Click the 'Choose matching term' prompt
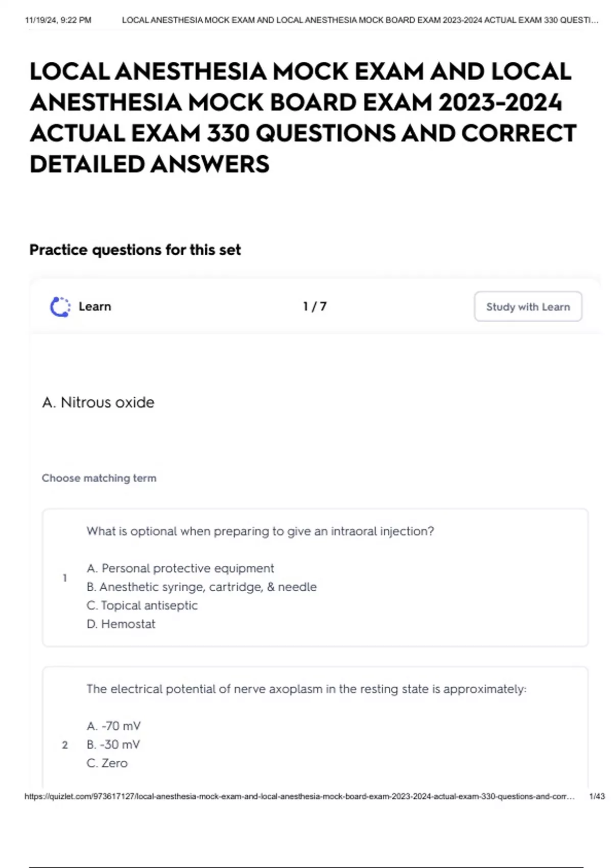Screen dimensions: 613x868 99,478
